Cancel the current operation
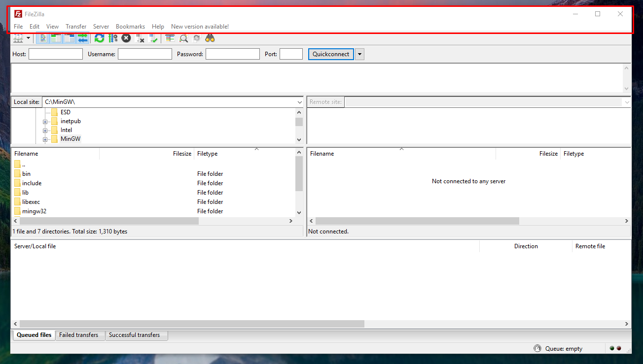 [x=126, y=38]
